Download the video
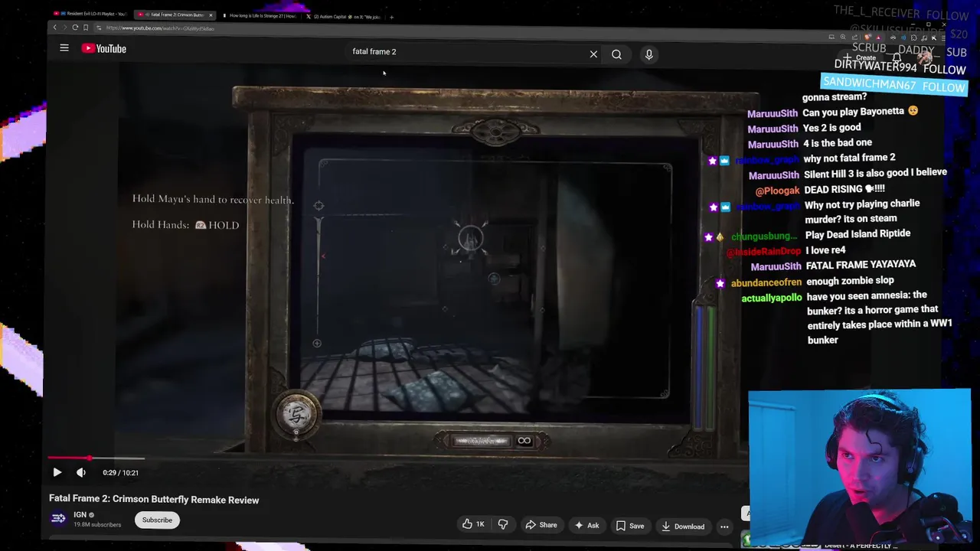This screenshot has width=980, height=551. 682,527
